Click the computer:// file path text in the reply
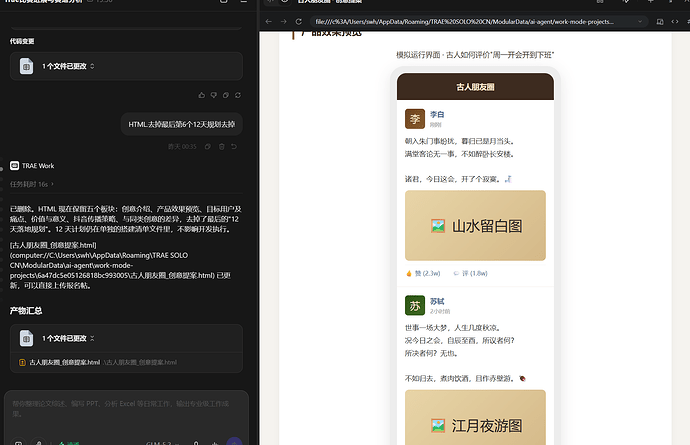 [120, 265]
